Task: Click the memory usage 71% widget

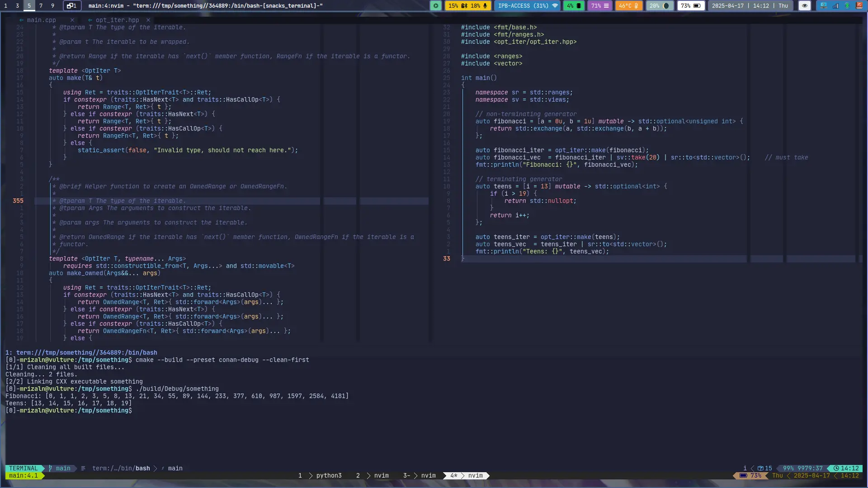Action: (600, 6)
